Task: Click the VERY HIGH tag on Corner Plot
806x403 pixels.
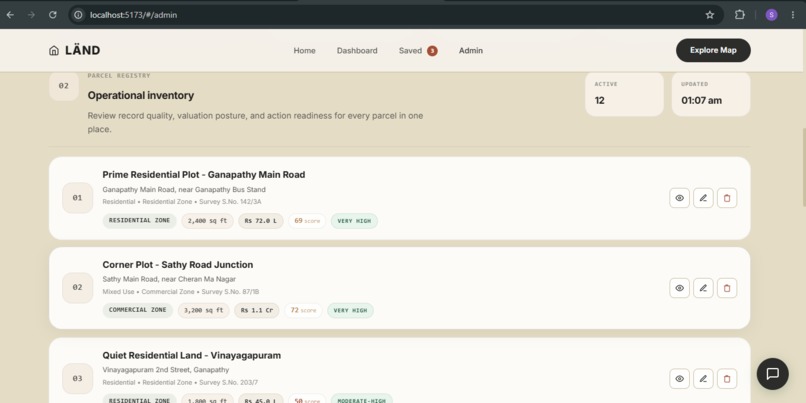Action: coord(351,310)
